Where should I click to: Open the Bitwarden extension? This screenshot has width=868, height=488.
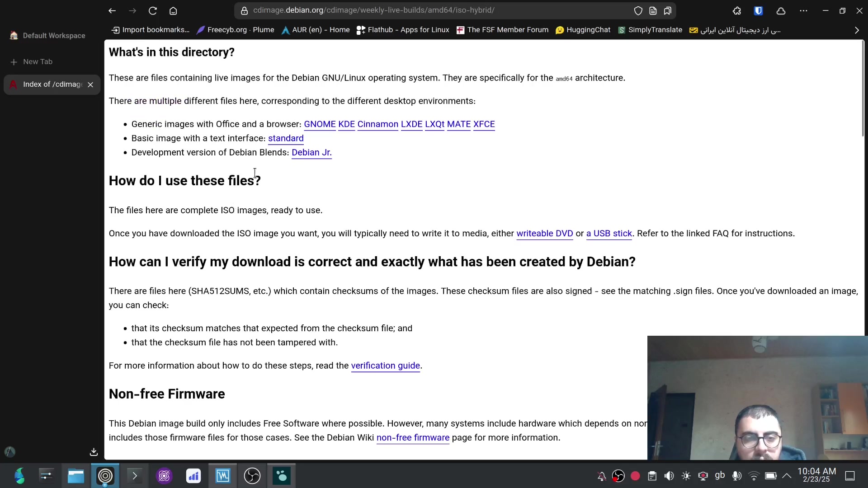tap(759, 10)
